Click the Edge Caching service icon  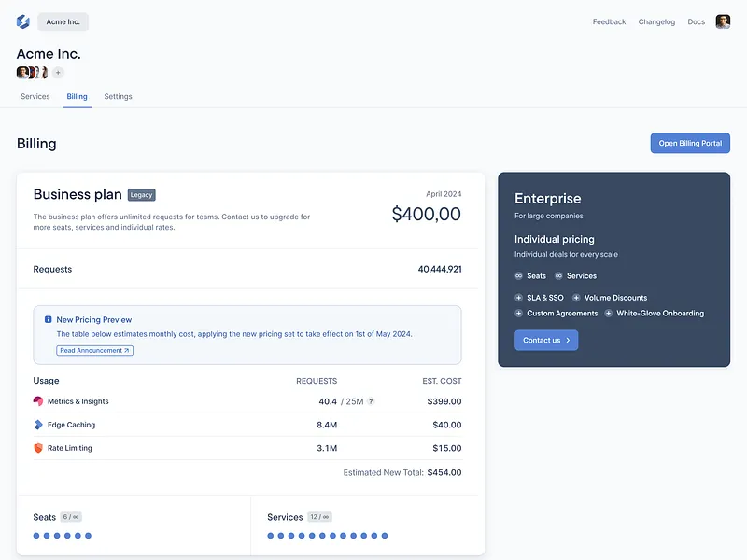point(38,425)
